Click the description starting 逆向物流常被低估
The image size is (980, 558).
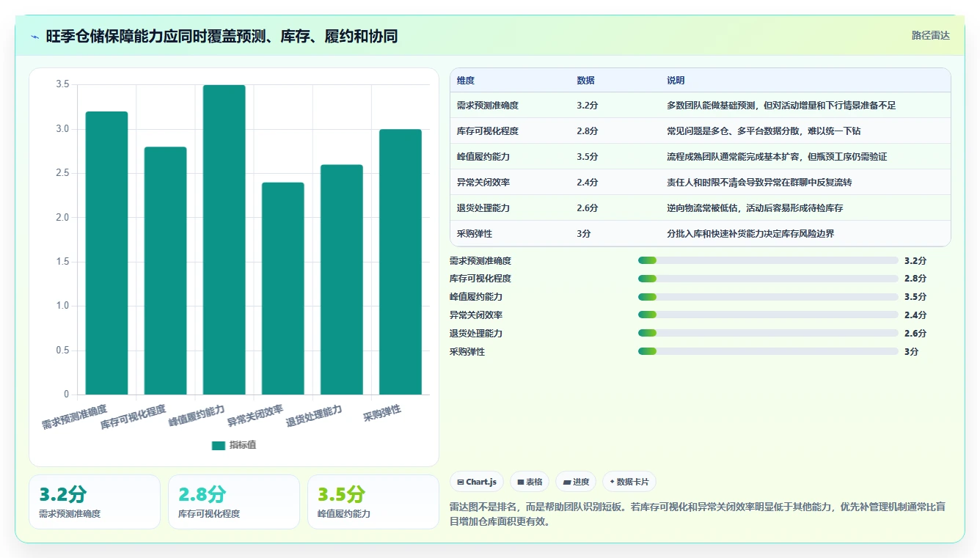755,208
